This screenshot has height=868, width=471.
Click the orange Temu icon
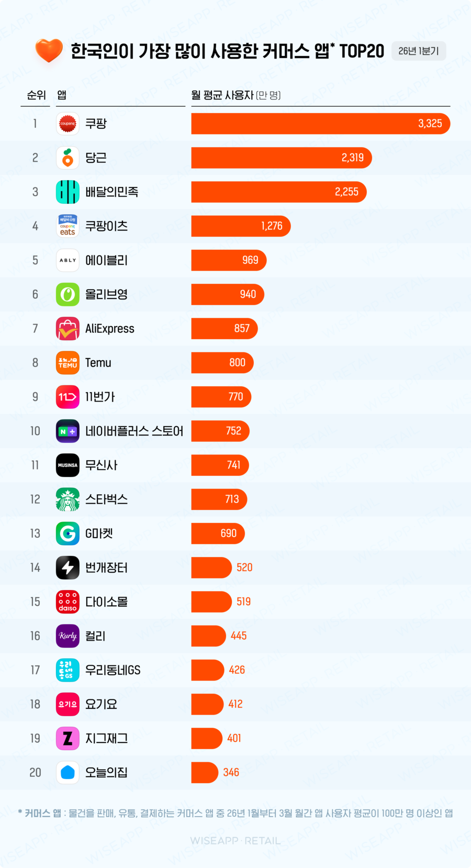click(x=68, y=362)
